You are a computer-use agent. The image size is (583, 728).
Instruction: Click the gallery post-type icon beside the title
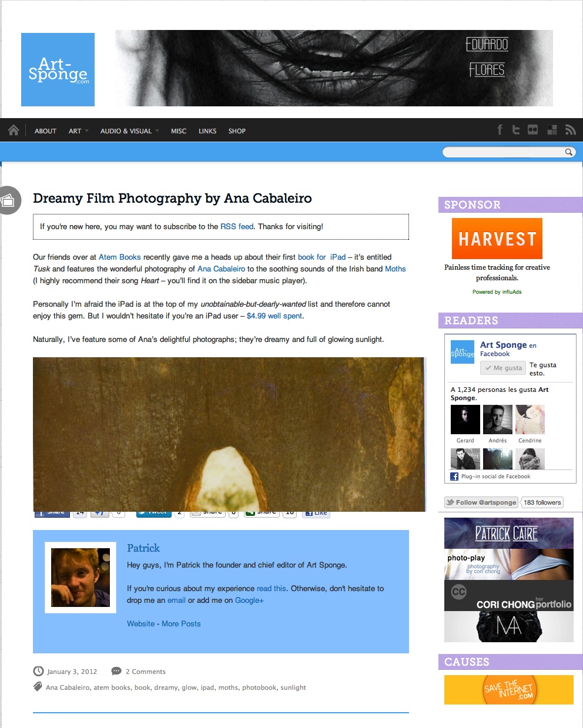tap(8, 200)
